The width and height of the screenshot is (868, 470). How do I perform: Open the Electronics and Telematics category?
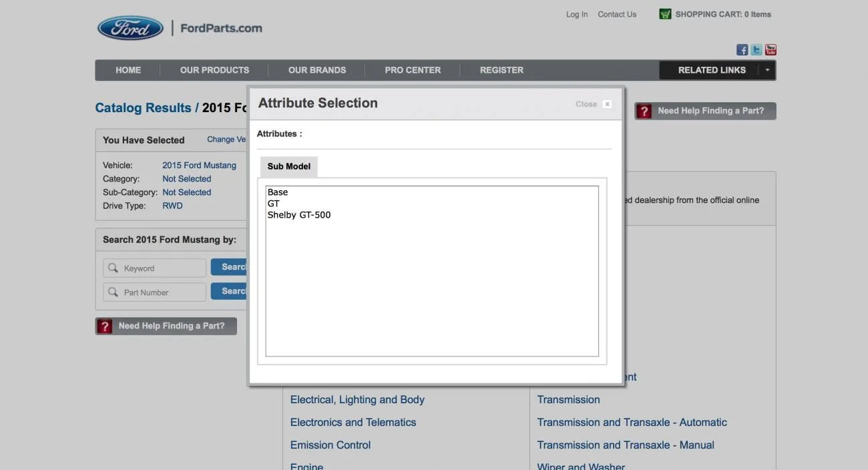[x=353, y=422]
